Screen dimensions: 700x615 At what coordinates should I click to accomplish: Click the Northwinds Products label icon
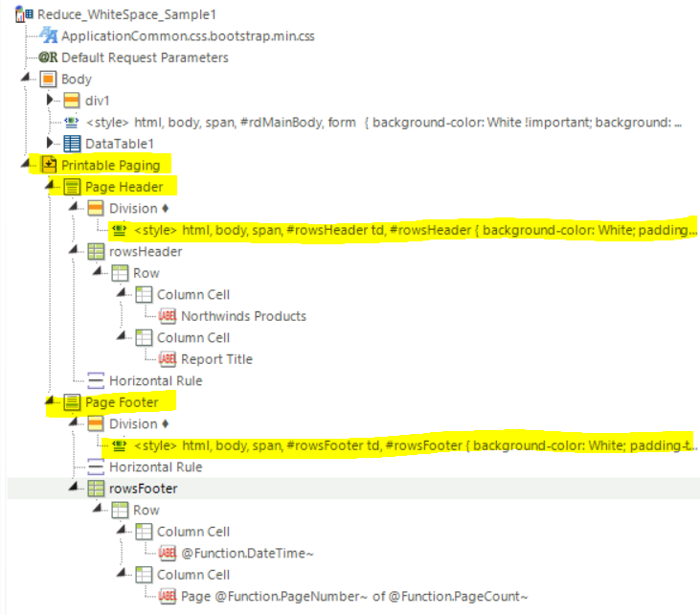point(168,316)
